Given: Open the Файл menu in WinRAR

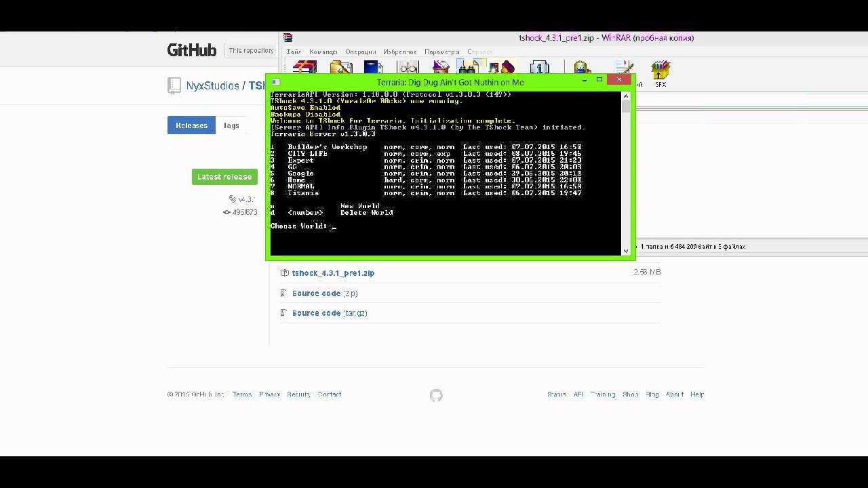Looking at the screenshot, I should [294, 52].
